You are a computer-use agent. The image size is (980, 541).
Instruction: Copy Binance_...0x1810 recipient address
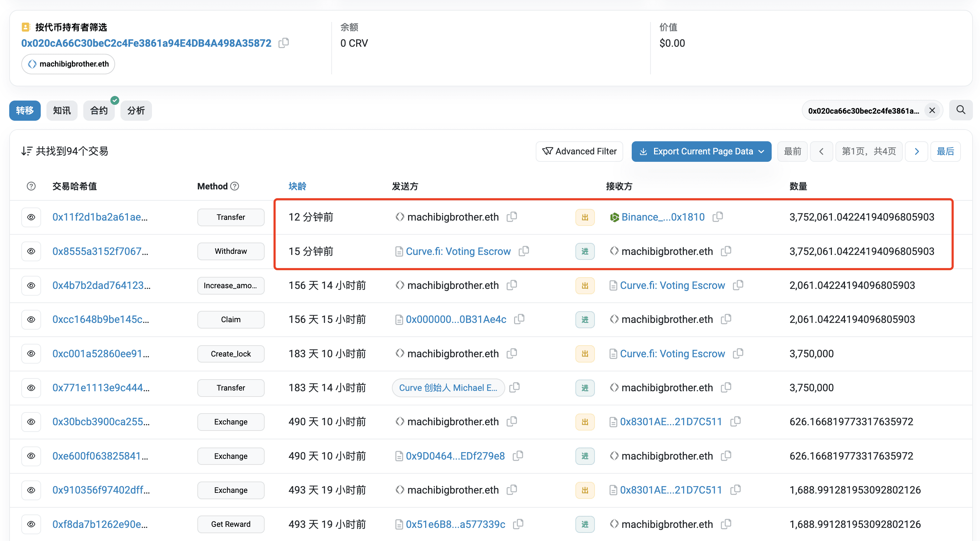717,217
